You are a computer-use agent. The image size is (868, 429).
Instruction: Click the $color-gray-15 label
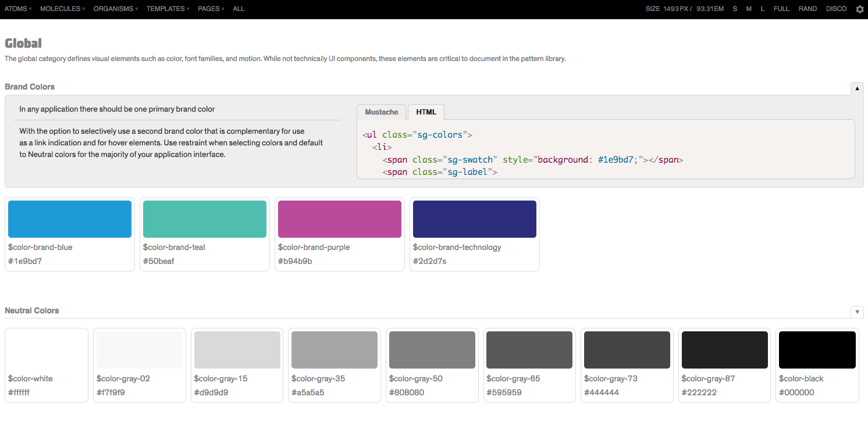coord(221,378)
